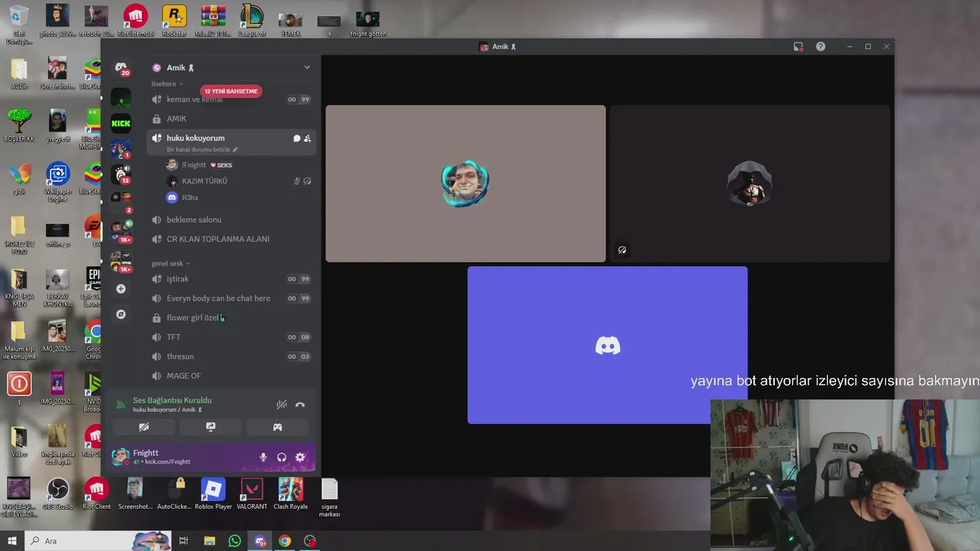Launch Clash Royale desktop shortcut
This screenshot has width=980, height=551.
pyautogui.click(x=291, y=494)
